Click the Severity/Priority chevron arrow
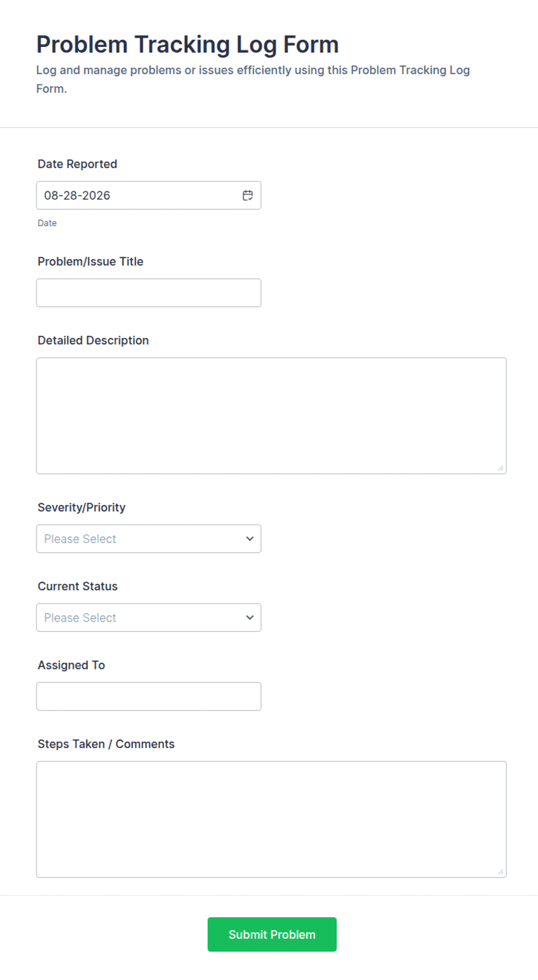 250,539
